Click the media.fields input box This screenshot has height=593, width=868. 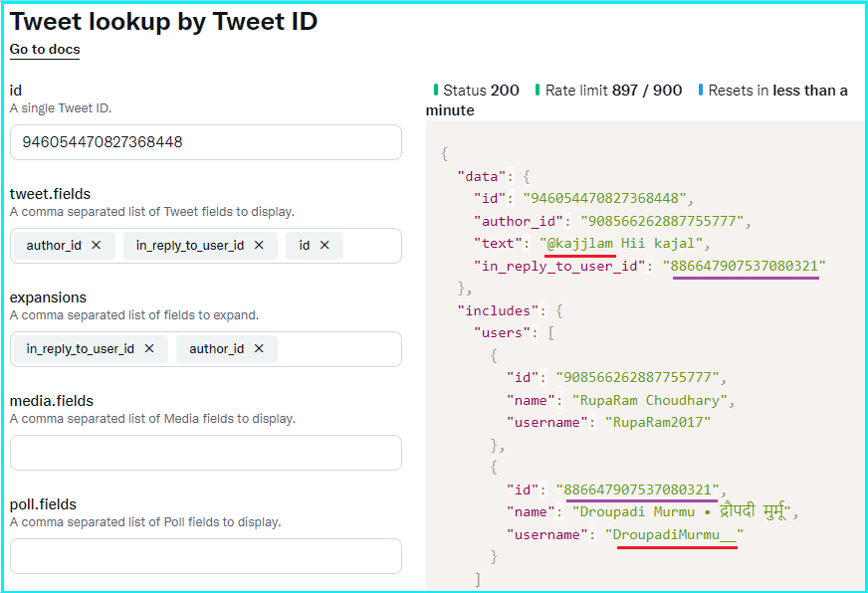pyautogui.click(x=205, y=453)
